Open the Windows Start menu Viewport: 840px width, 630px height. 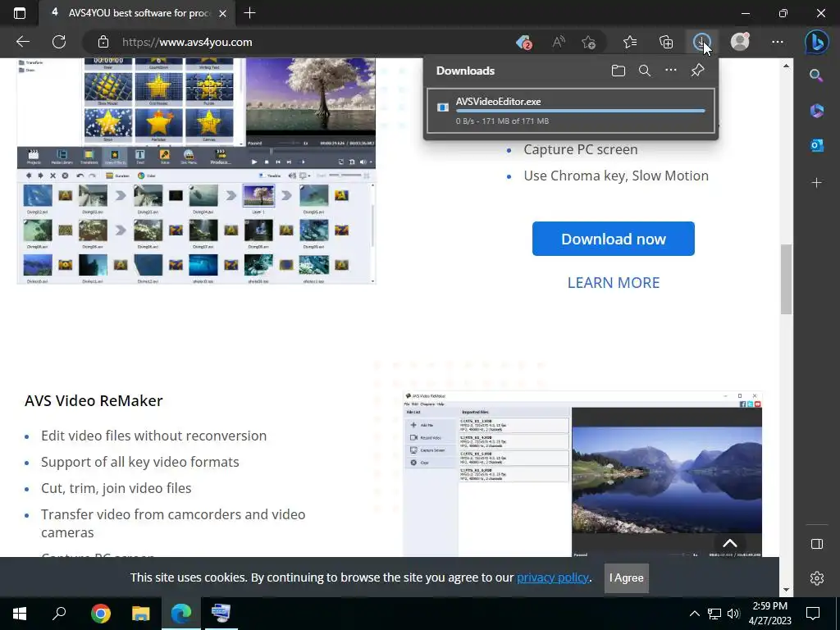click(x=20, y=613)
